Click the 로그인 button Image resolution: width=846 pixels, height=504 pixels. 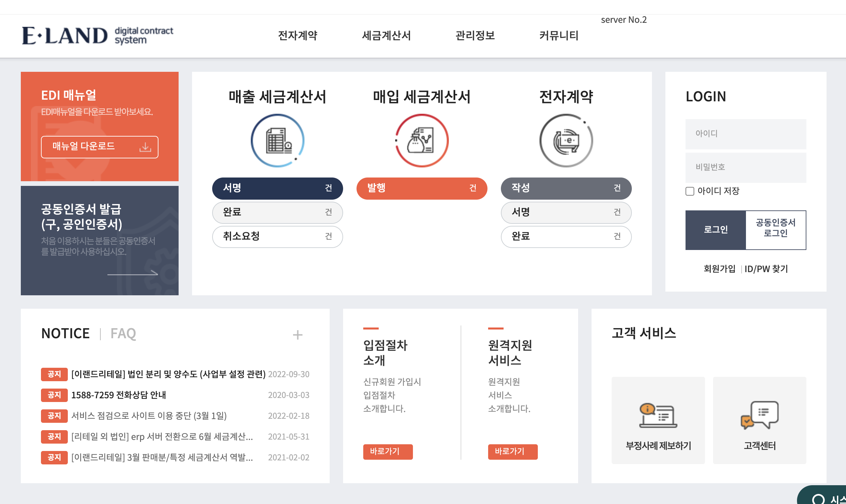(715, 230)
